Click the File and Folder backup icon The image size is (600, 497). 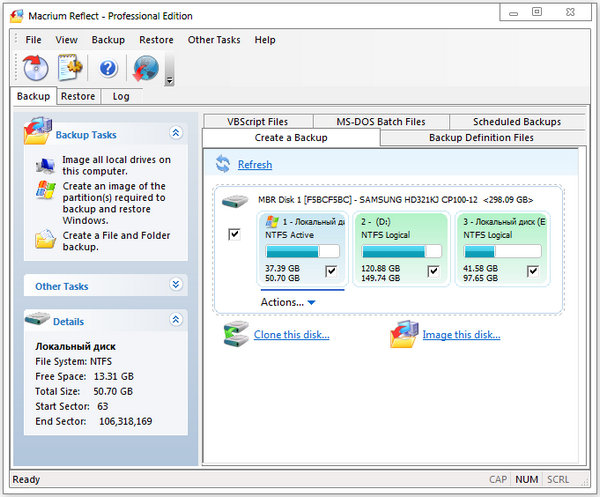point(45,240)
